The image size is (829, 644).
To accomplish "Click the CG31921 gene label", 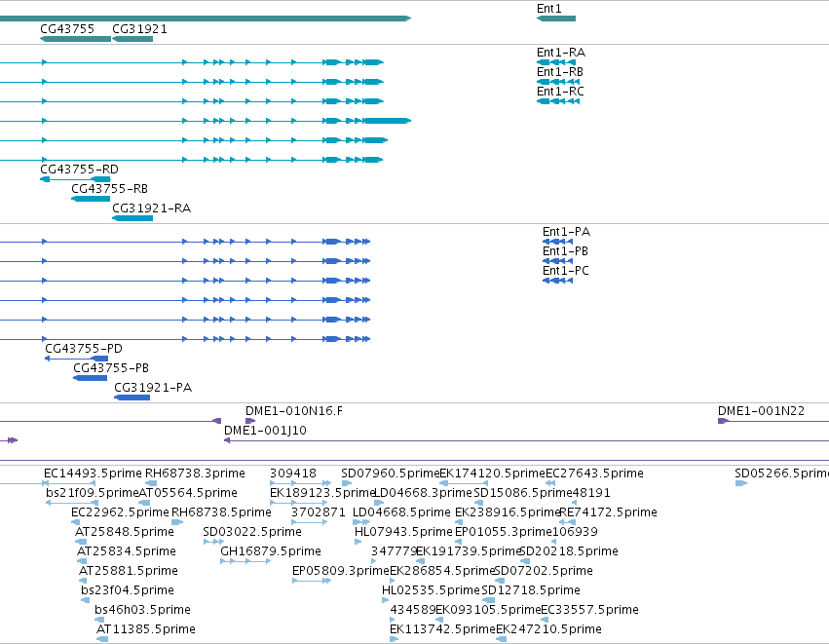I will click(x=139, y=28).
